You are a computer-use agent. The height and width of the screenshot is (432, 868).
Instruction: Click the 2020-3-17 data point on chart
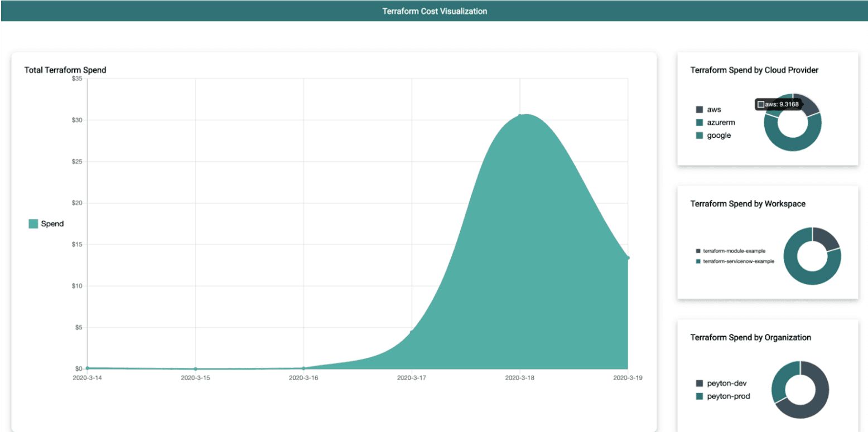pos(412,332)
